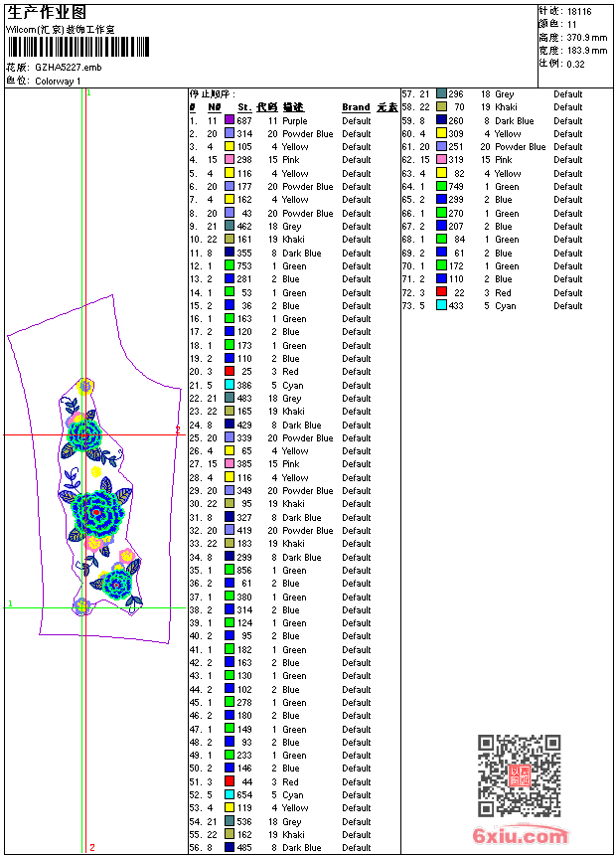
Task: Select the red swatch in row 72
Action: click(x=441, y=292)
